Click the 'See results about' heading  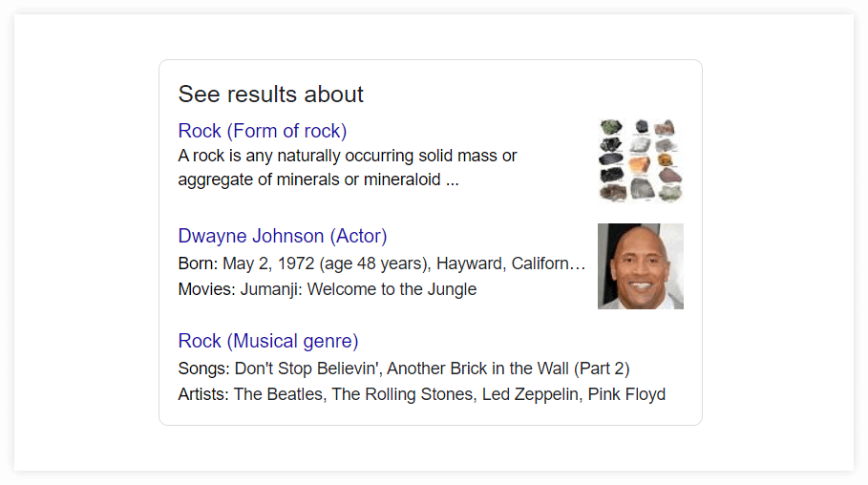click(270, 95)
